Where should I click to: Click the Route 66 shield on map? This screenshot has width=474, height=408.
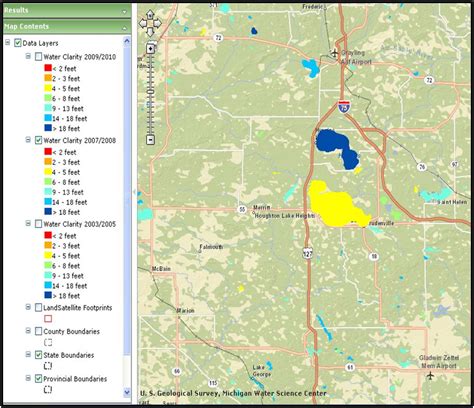(177, 371)
